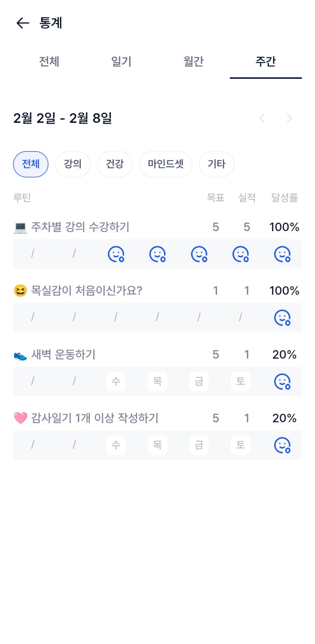Go to next week chevron
The image size is (315, 644).
pos(289,118)
